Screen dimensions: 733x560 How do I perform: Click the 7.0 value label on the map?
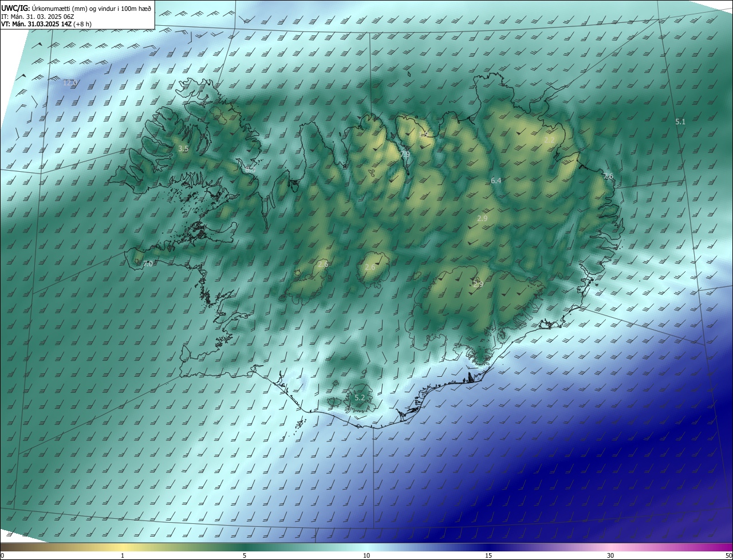click(x=148, y=263)
